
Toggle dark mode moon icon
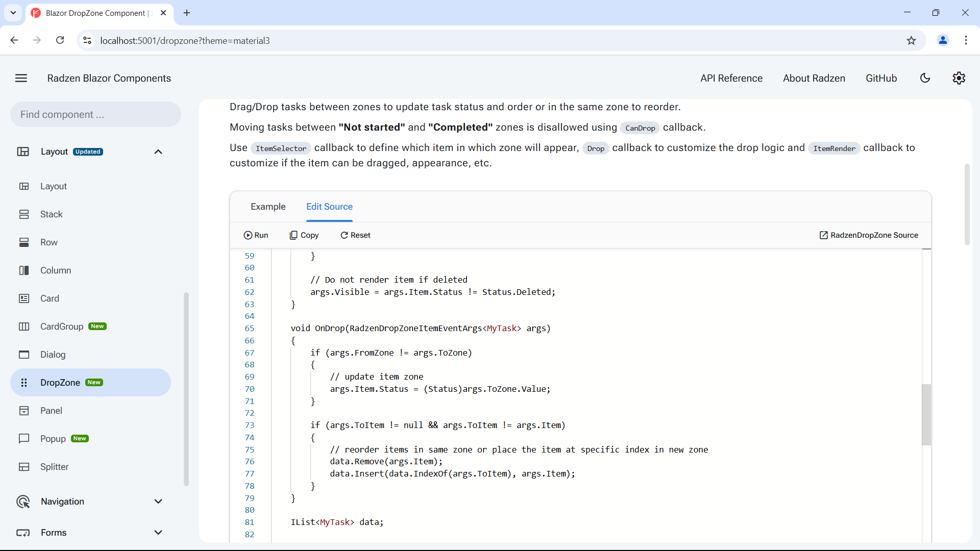pyautogui.click(x=925, y=78)
